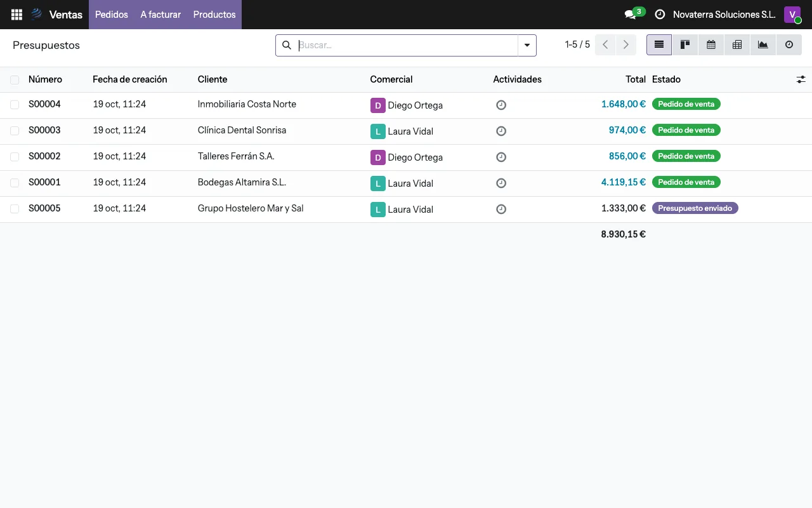Open quotation S00003
The width and height of the screenshot is (812, 508).
44,130
